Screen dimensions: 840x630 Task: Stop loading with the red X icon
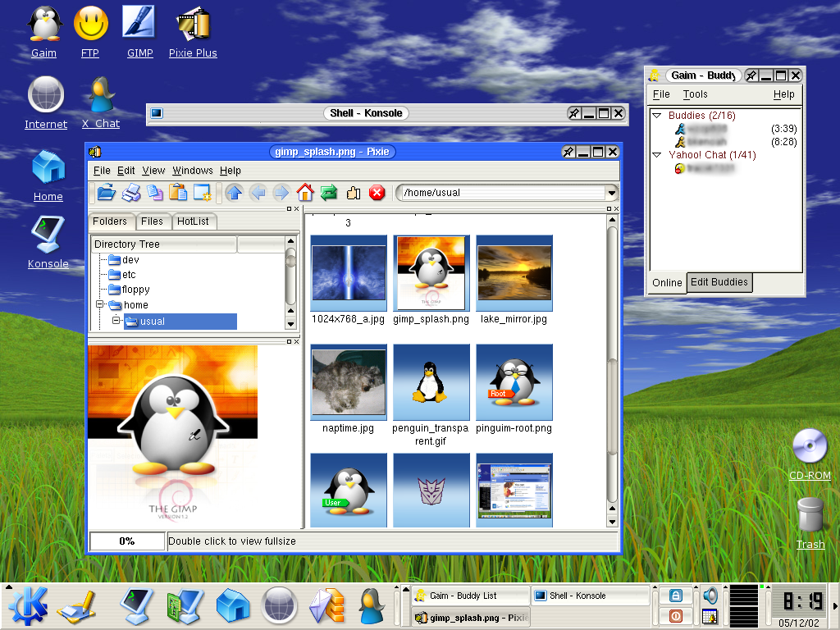(377, 192)
